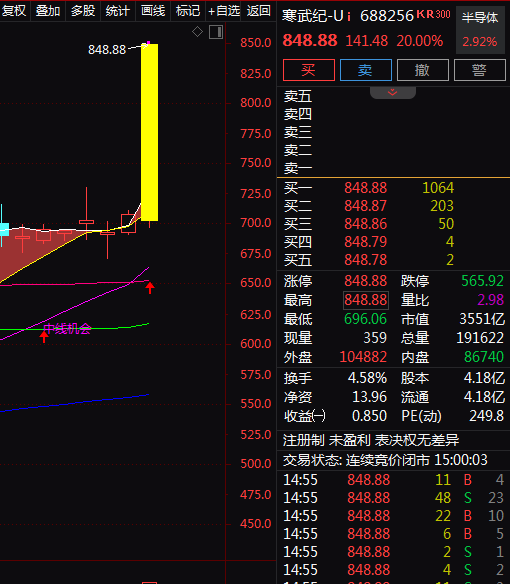The height and width of the screenshot is (584, 510).
Task: Click the red 买 buy button
Action: pos(309,70)
